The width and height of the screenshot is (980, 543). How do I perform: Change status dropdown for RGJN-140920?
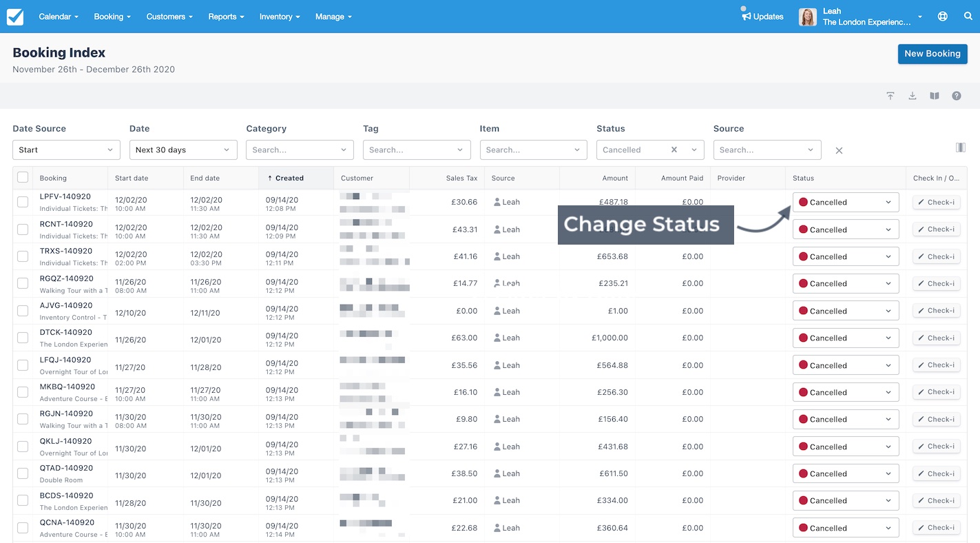point(846,419)
